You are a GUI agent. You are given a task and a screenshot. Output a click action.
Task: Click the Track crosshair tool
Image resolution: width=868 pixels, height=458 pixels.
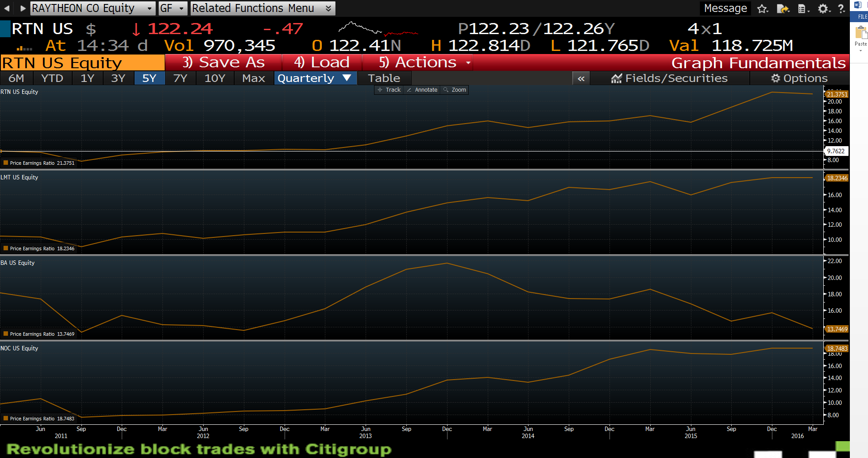389,89
